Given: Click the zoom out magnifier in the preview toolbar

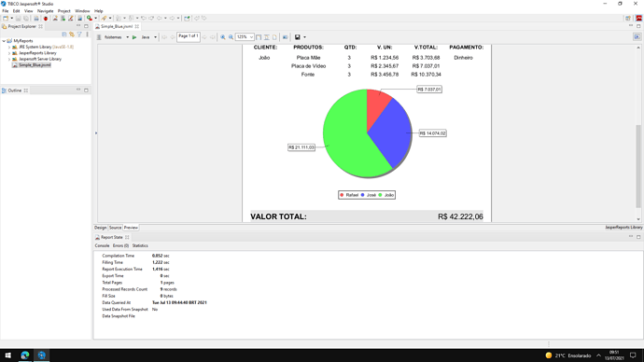Looking at the screenshot, I should point(231,37).
